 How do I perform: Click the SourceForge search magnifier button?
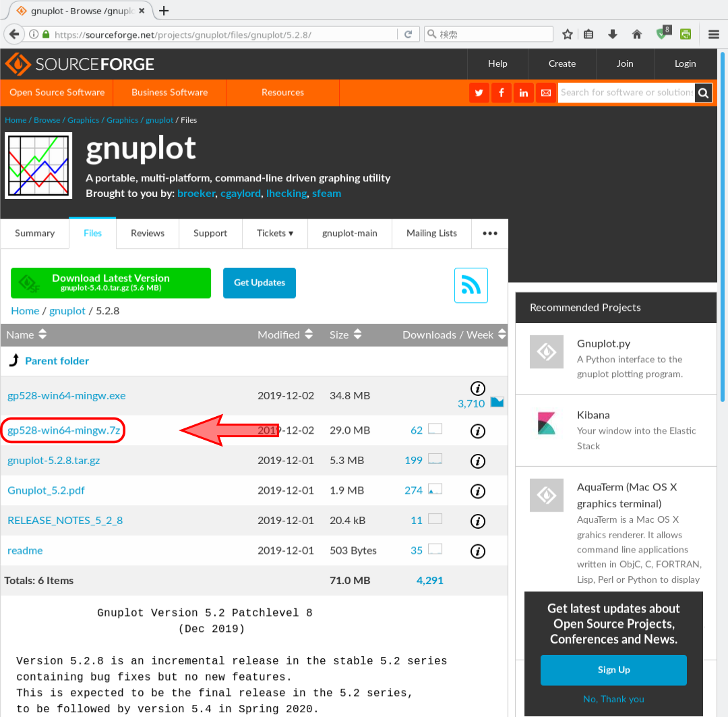[703, 93]
